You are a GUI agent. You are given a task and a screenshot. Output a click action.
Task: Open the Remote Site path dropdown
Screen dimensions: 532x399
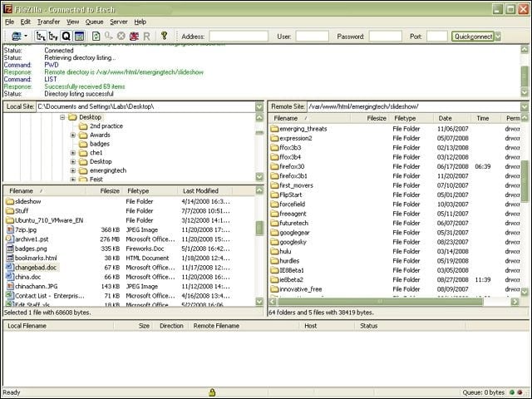(x=525, y=107)
